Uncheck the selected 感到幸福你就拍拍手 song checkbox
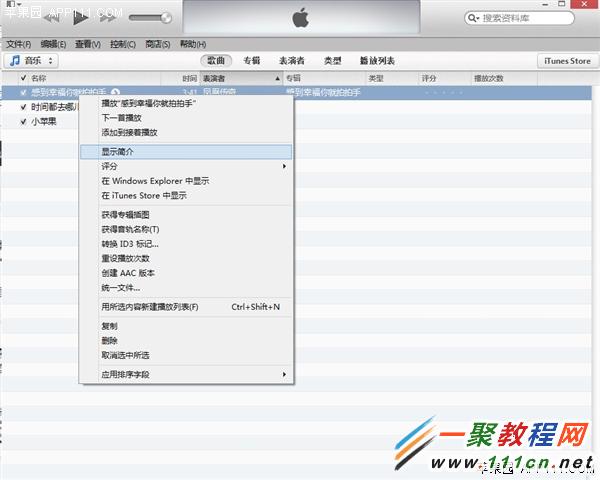600x480 pixels. click(x=23, y=92)
